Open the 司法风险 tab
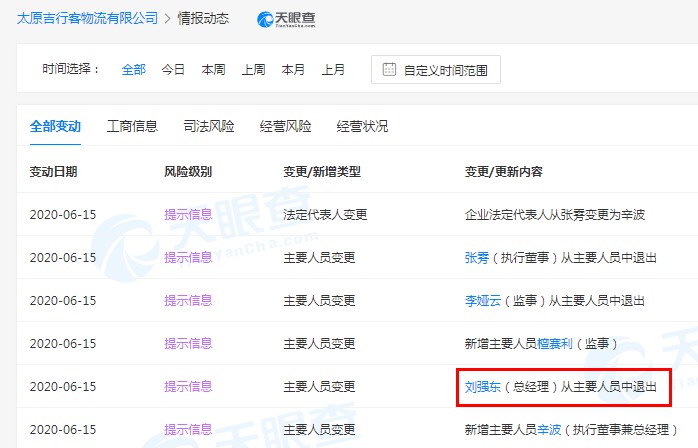 click(x=209, y=126)
